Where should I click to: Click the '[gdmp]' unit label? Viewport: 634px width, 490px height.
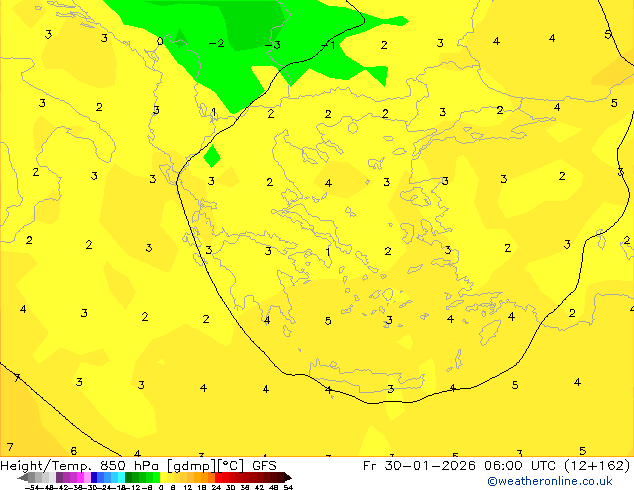point(191,466)
